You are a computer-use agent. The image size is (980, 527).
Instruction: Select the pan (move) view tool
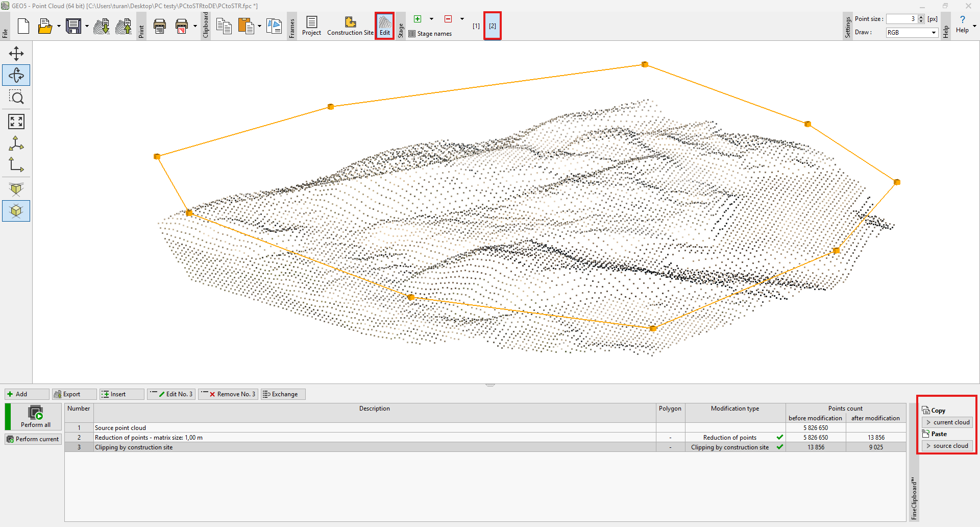click(16, 54)
